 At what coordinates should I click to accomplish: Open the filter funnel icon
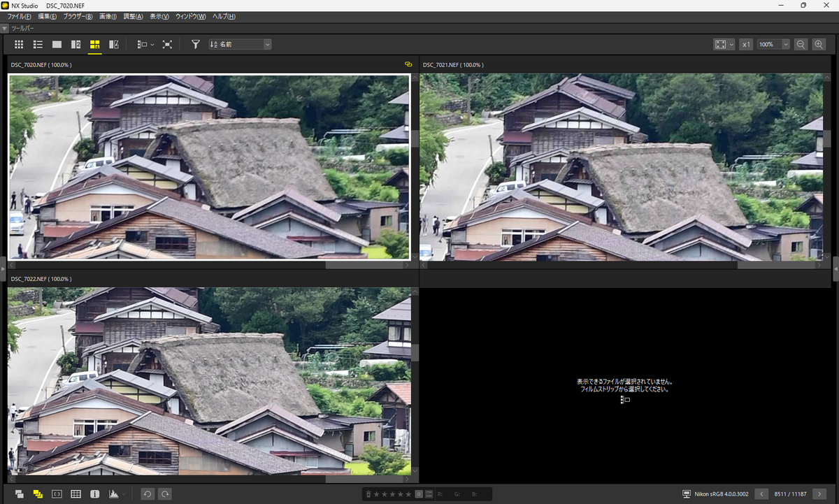[196, 44]
